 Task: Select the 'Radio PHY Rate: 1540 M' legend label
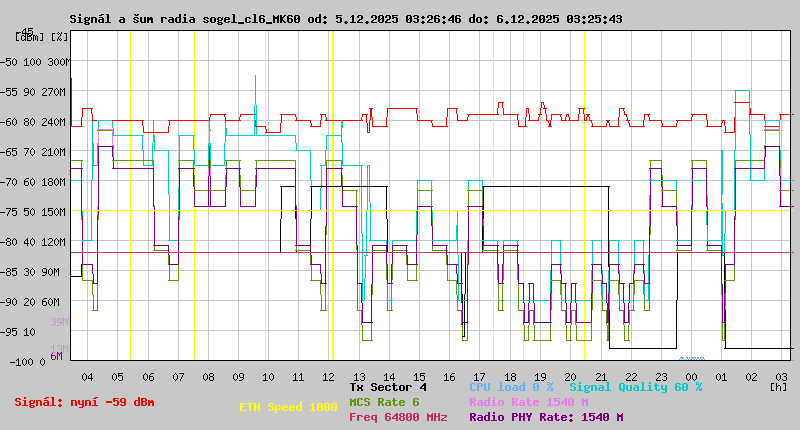pyautogui.click(x=546, y=418)
